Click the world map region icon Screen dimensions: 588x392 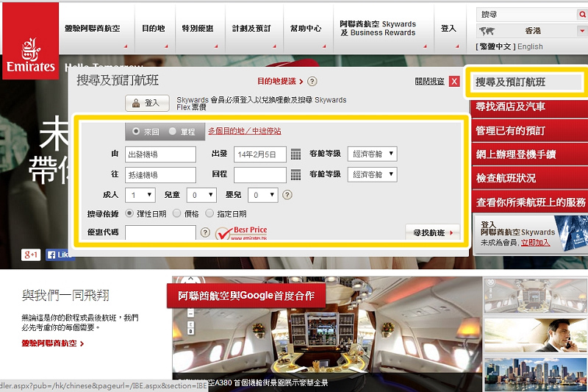click(487, 31)
